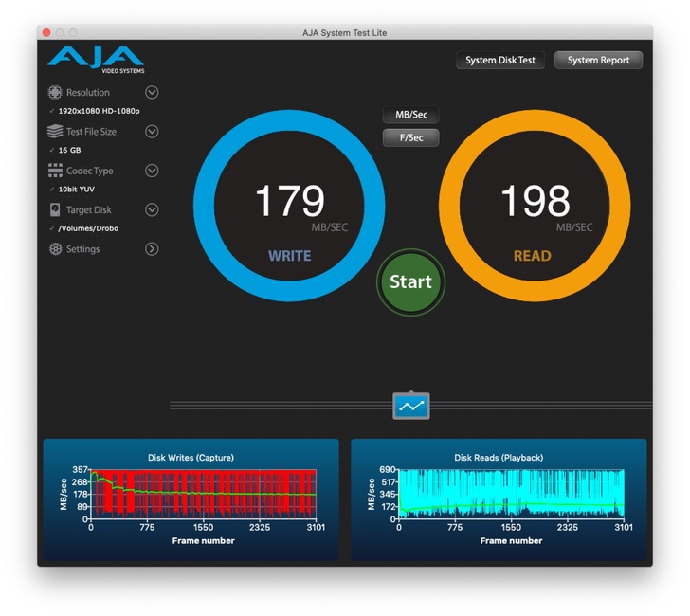The image size is (690, 616).
Task: Open the System Report view
Action: point(598,61)
